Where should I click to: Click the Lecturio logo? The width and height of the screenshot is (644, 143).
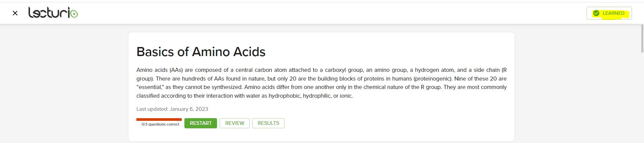[x=50, y=13]
